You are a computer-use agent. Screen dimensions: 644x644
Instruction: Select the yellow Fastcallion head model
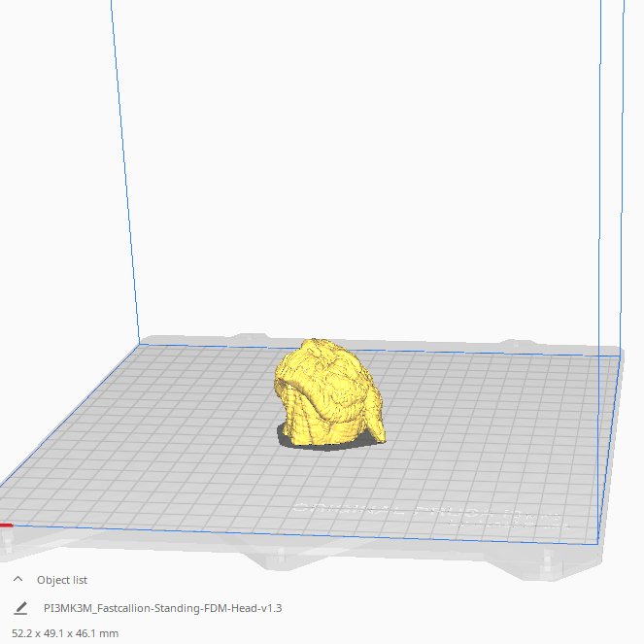click(x=328, y=392)
